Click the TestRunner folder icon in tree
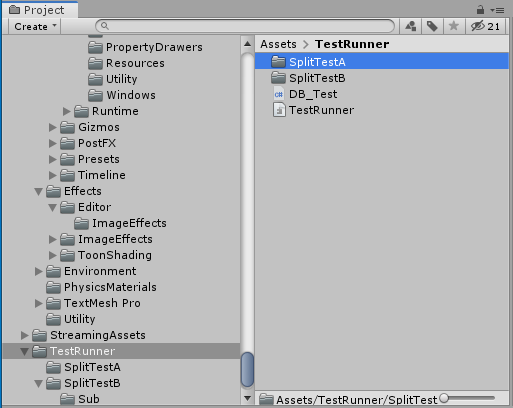 39,351
